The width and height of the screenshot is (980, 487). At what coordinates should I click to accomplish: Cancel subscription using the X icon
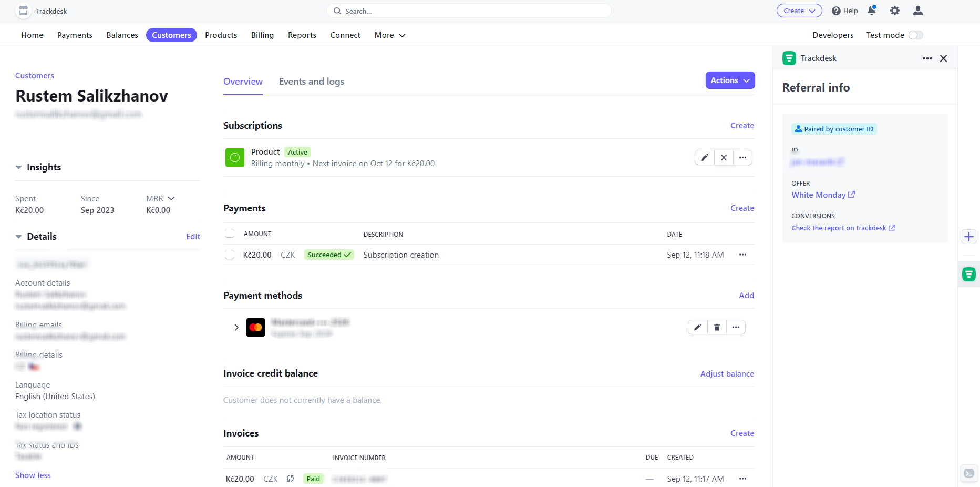tap(724, 157)
